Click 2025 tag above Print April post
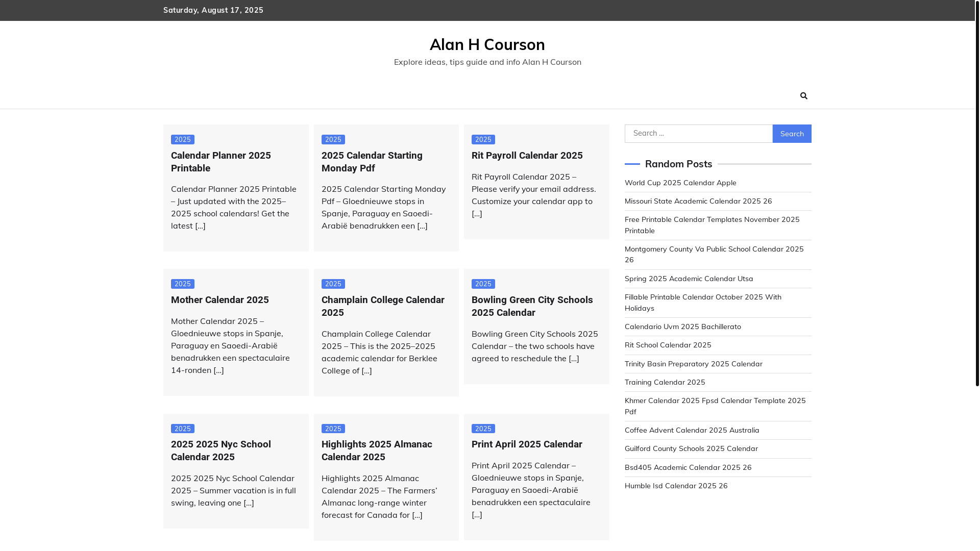The height and width of the screenshot is (551, 980). pyautogui.click(x=483, y=429)
